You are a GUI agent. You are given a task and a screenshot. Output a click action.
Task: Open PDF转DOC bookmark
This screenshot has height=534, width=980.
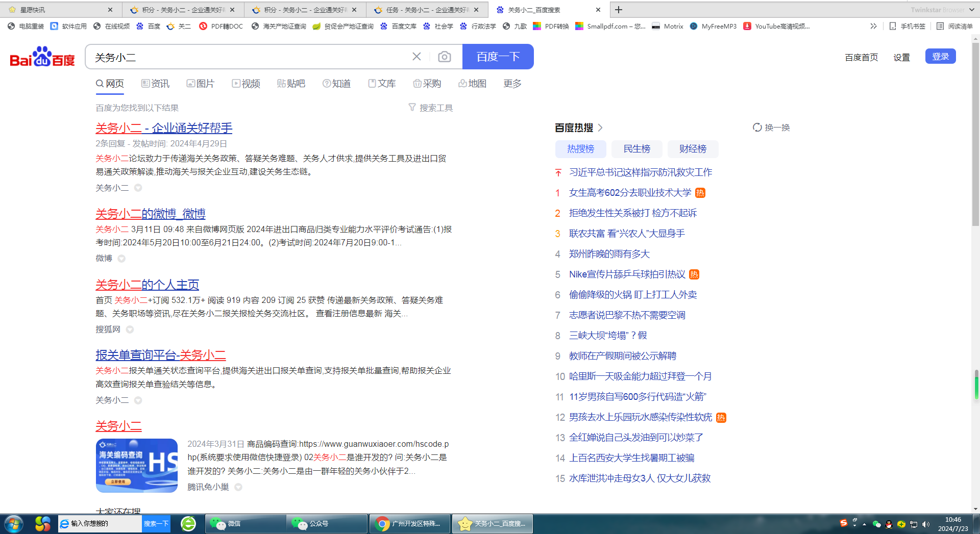tap(222, 26)
